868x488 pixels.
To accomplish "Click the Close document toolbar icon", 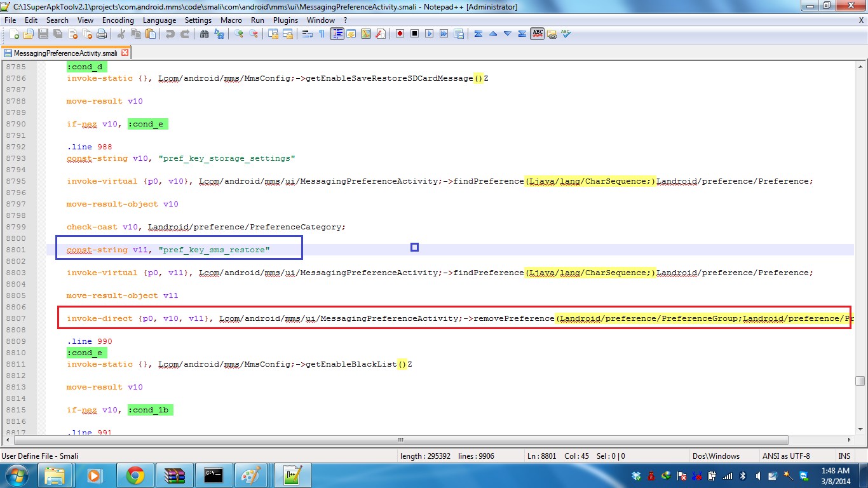I will [72, 34].
